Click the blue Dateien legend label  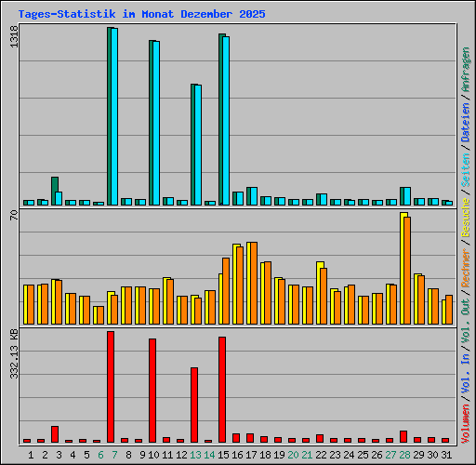click(x=466, y=122)
